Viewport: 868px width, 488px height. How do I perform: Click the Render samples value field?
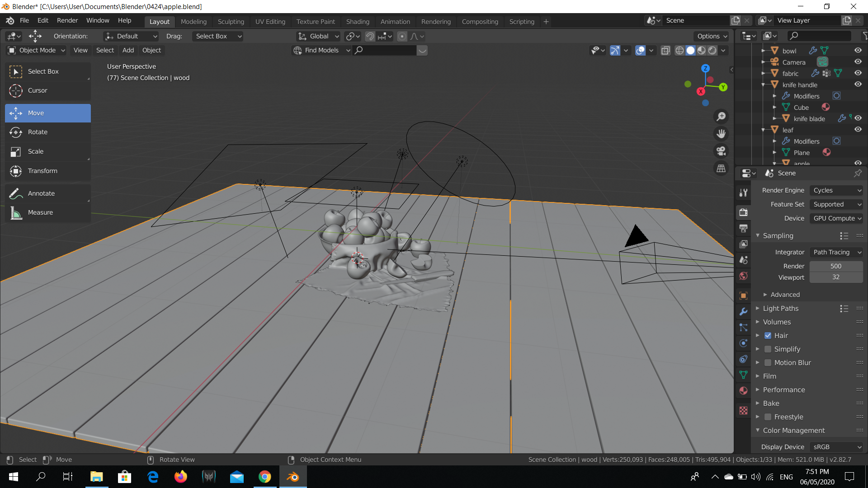click(835, 266)
